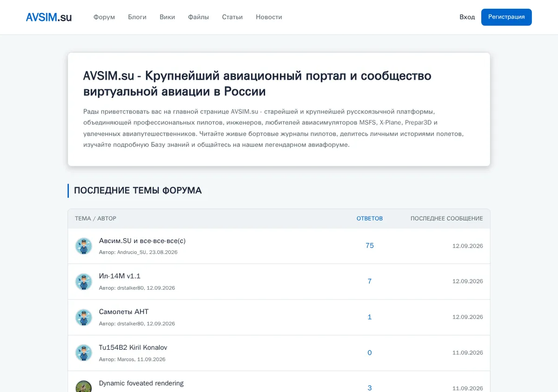Open topic Авсим.SU и все-все-все(с)
This screenshot has width=558, height=392.
(x=142, y=241)
